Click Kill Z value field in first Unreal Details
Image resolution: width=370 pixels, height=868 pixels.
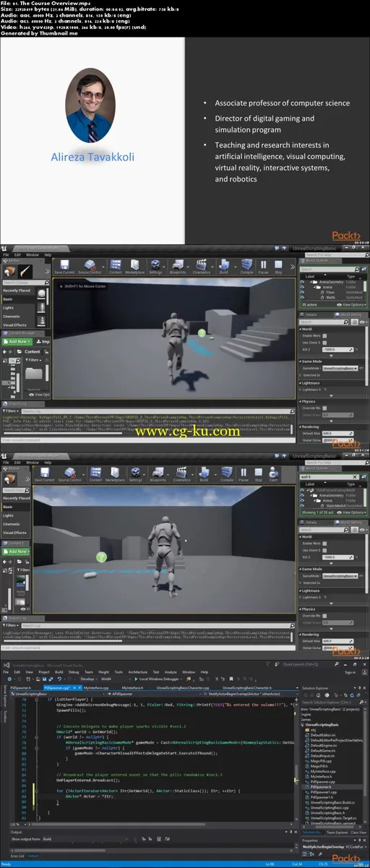click(x=339, y=350)
